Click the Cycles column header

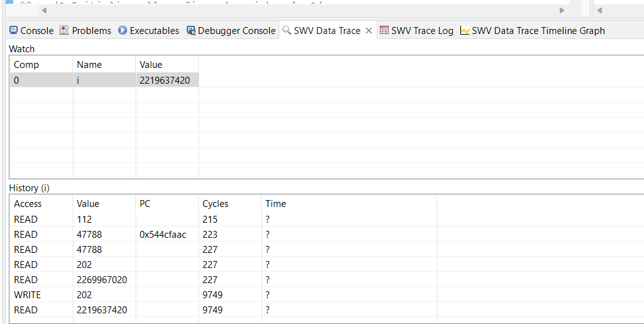click(215, 204)
